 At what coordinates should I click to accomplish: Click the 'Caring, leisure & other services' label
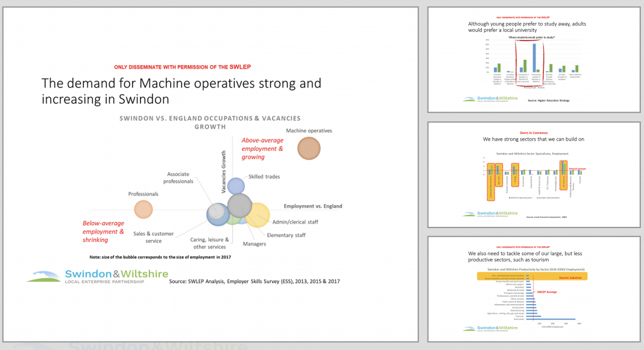[209, 243]
